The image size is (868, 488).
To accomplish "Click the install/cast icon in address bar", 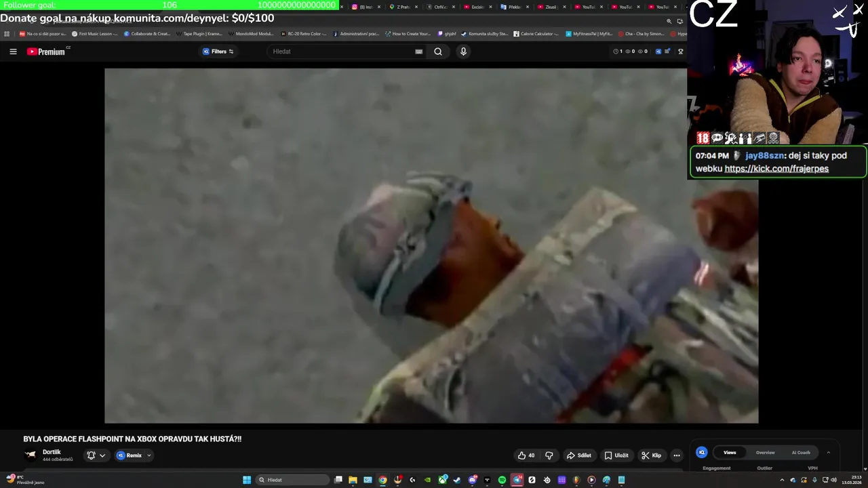I will [x=680, y=21].
